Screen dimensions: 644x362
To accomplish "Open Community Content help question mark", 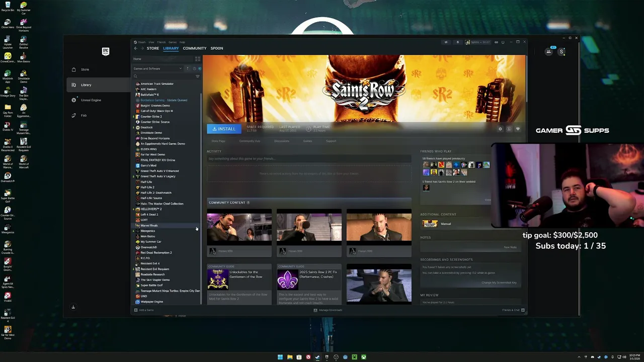I will (x=248, y=203).
